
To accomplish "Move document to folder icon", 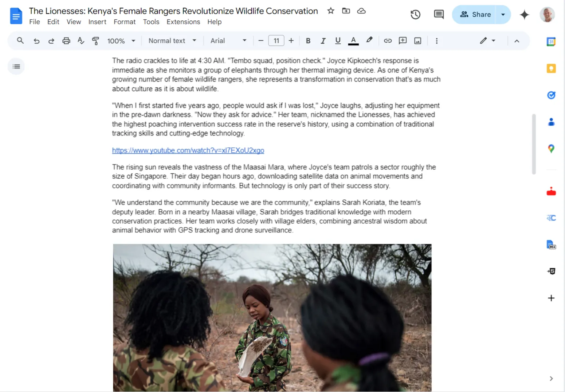I will (346, 11).
